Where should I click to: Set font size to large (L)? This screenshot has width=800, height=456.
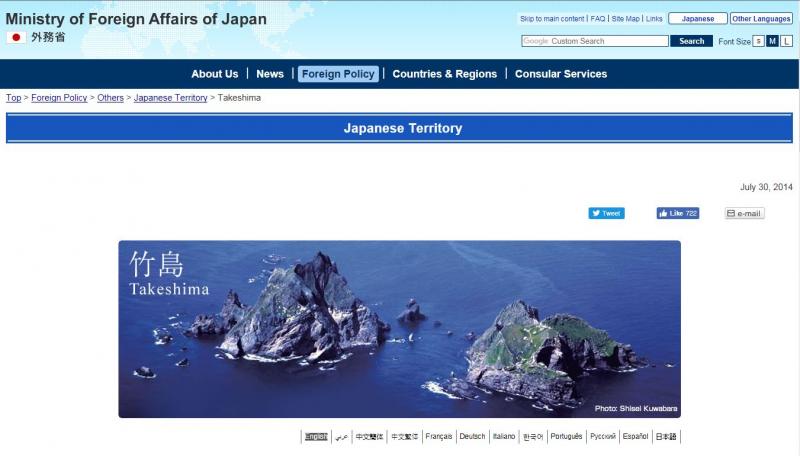[786, 41]
